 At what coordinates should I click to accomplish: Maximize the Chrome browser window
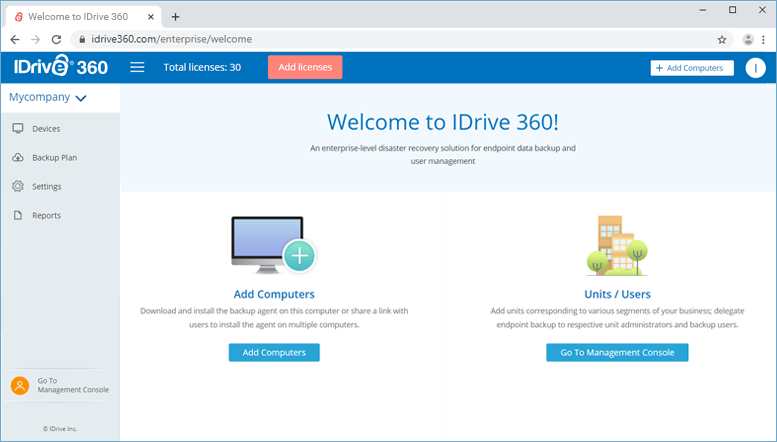click(x=732, y=10)
